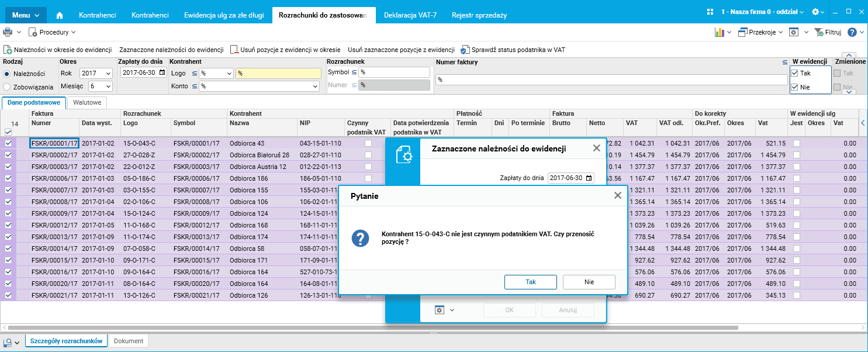The width and height of the screenshot is (868, 352).
Task: Click Sprawdź status podatnika w VAT
Action: (513, 50)
